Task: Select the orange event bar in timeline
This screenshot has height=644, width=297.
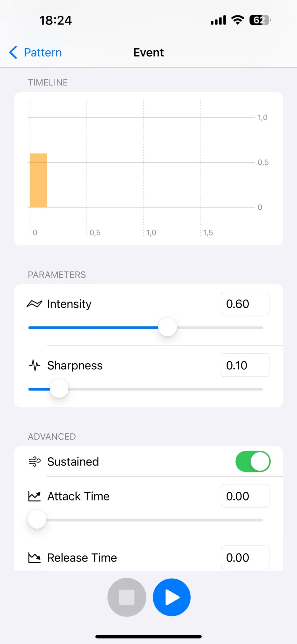Action: (x=39, y=180)
